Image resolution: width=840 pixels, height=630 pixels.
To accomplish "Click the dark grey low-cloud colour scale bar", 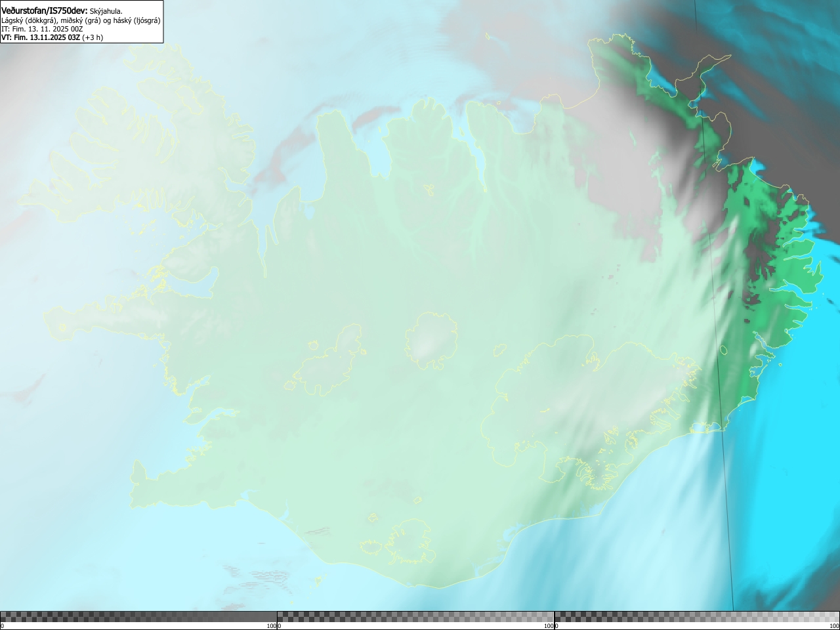I will (x=138, y=617).
